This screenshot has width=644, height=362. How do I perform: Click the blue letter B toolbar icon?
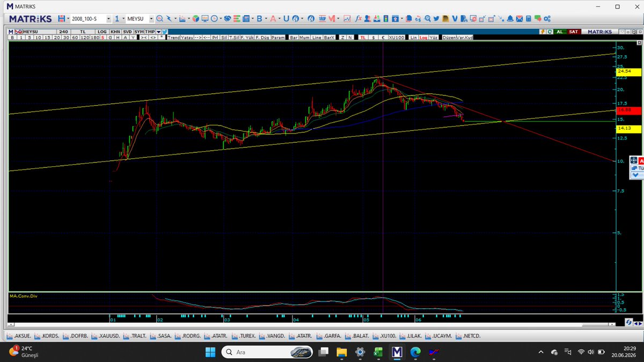pyautogui.click(x=259, y=19)
